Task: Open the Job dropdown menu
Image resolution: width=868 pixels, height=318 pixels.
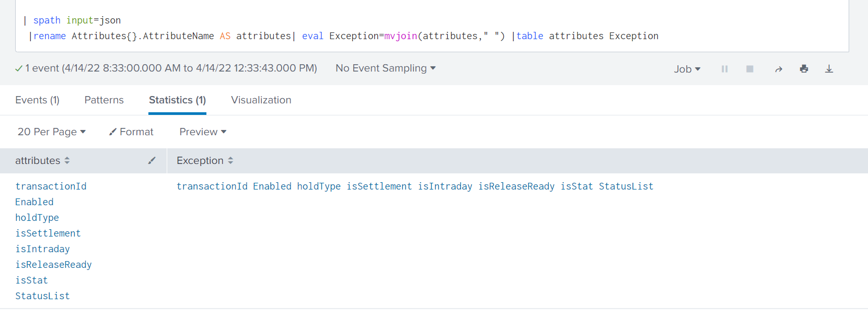Action: (687, 69)
